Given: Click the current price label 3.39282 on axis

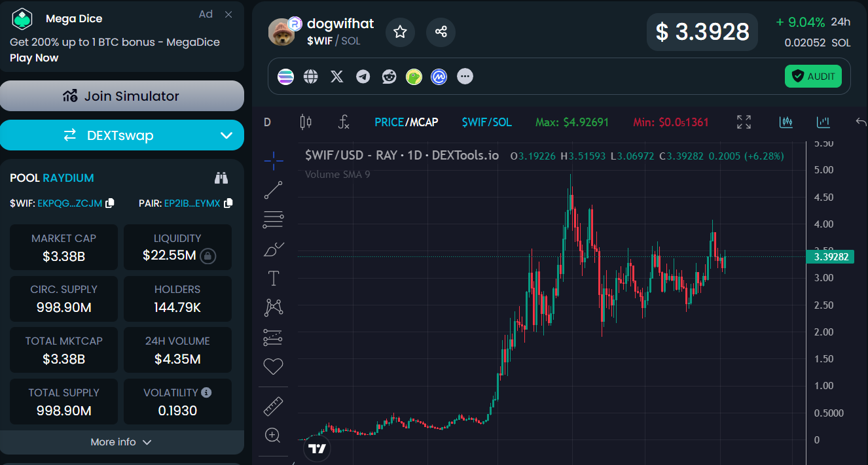Looking at the screenshot, I should 831,257.
